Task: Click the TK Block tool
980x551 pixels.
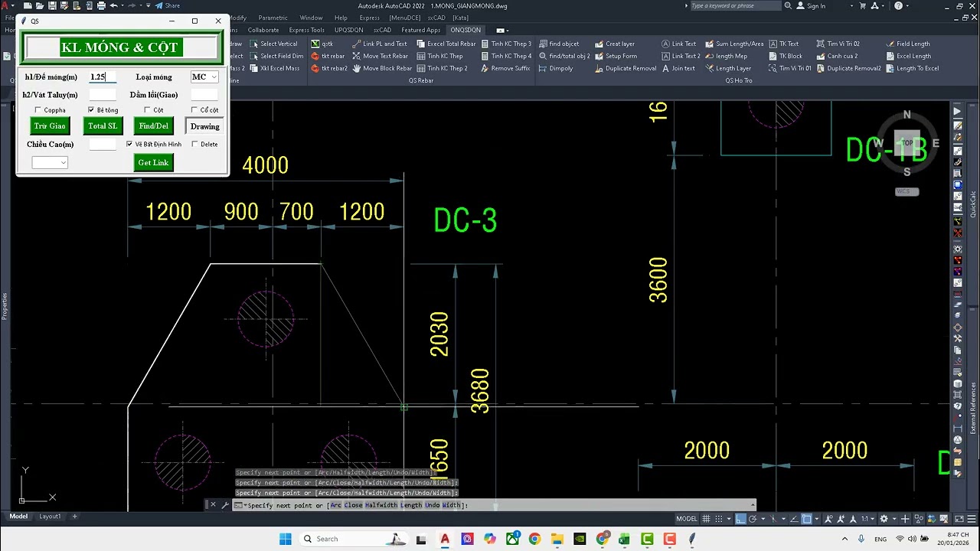Action: pyautogui.click(x=785, y=56)
